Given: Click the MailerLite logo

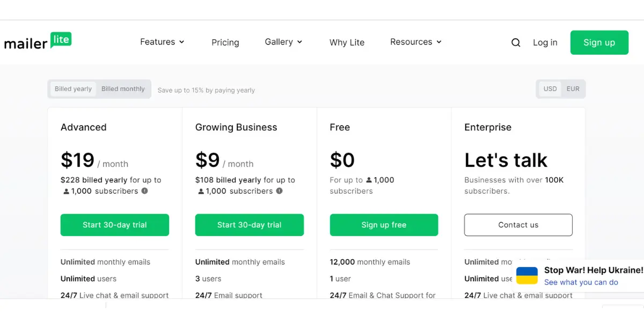Looking at the screenshot, I should 38,41.
